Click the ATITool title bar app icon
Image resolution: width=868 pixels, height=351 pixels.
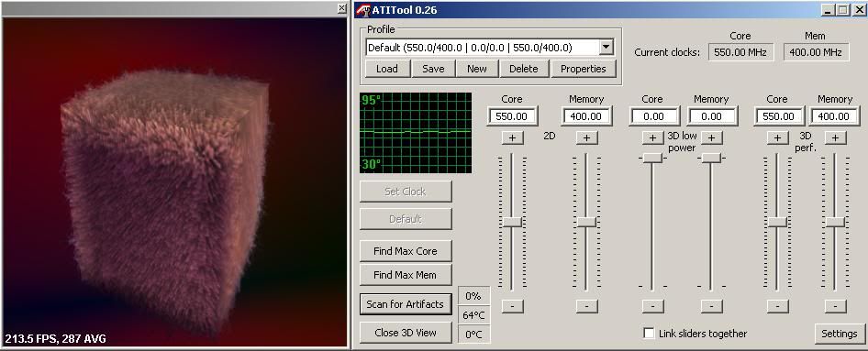click(x=362, y=10)
